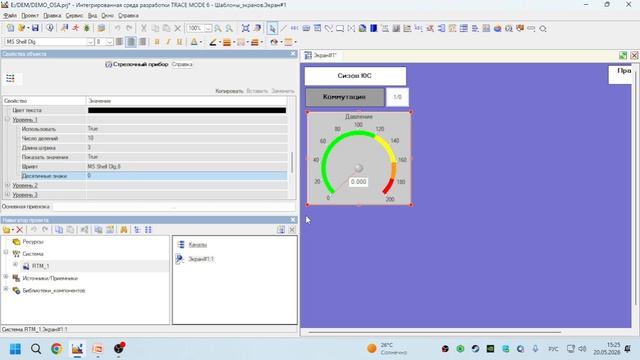
Task: Click the Десятичные знаки value field
Action: coord(187,176)
